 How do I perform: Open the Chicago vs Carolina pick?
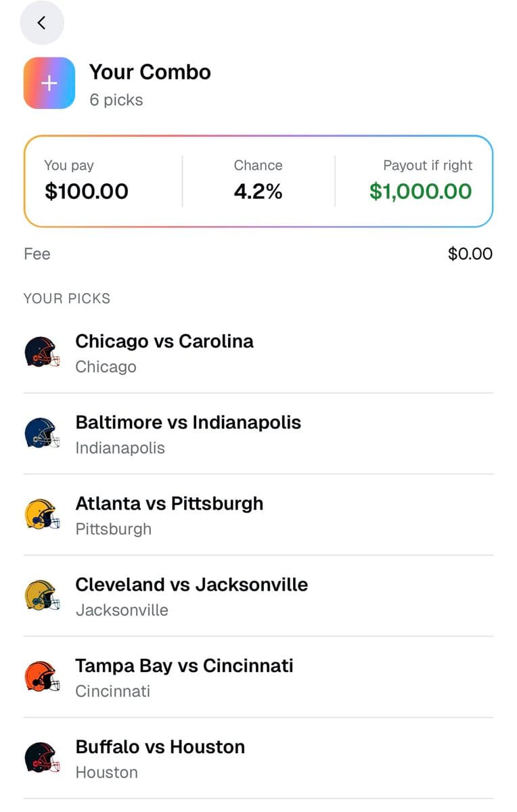[258, 353]
